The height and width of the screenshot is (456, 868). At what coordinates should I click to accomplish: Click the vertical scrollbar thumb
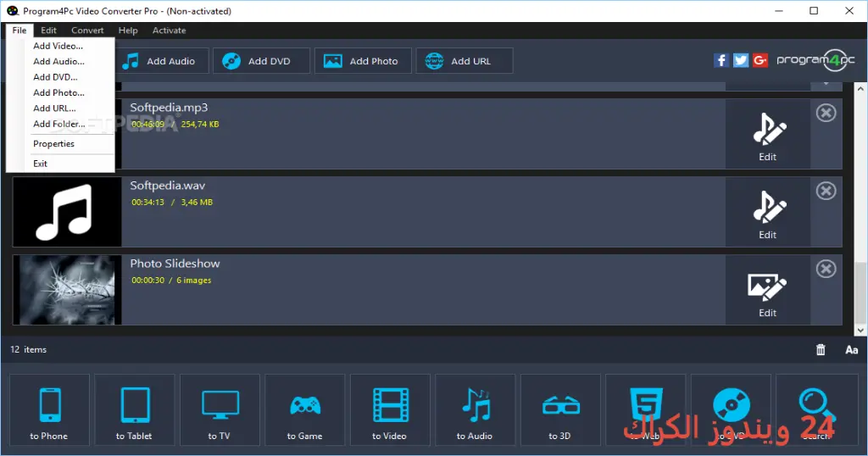point(860,292)
